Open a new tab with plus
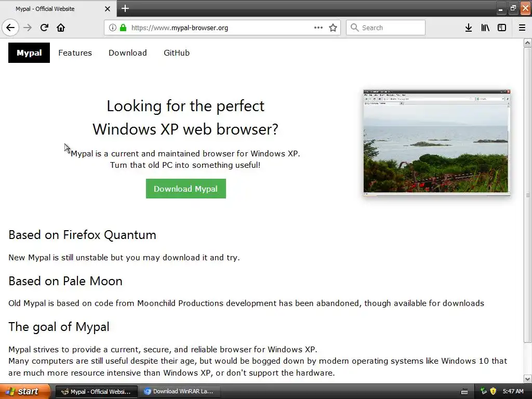The image size is (532, 399). point(125,8)
